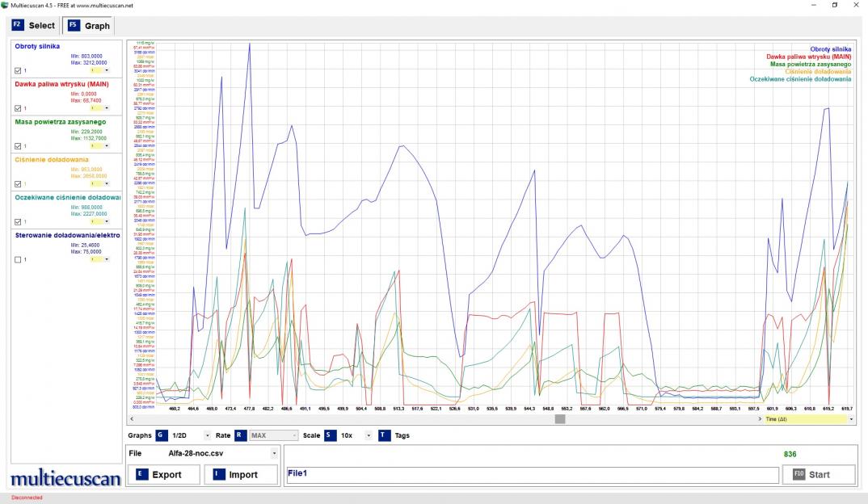Image resolution: width=868 pixels, height=504 pixels.
Task: Enable the Sterowanie doładowania checkbox
Action: 18,259
